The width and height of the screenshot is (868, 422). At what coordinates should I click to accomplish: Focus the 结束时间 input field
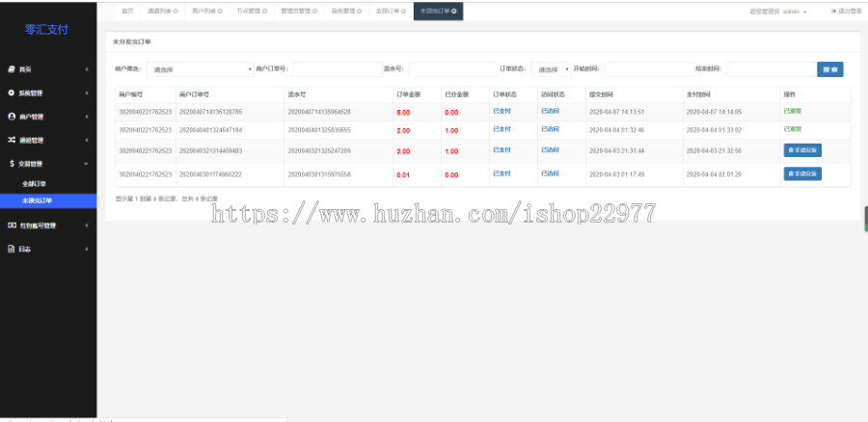[x=771, y=69]
